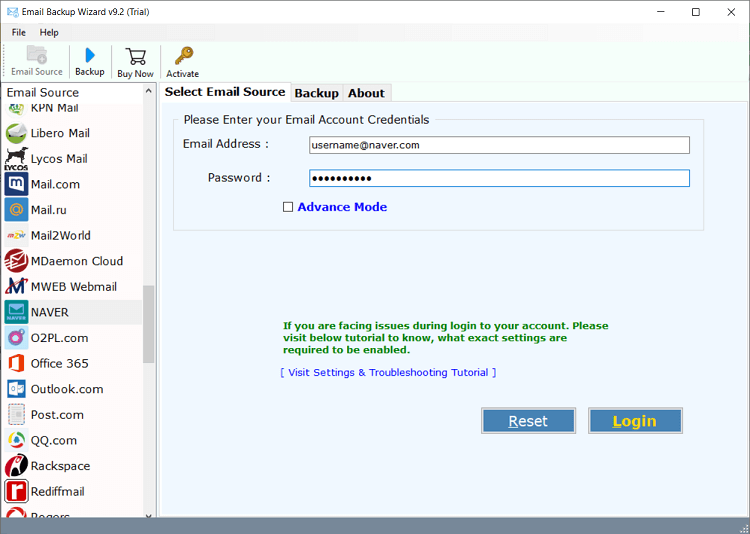Open the Help menu
This screenshot has width=750, height=534.
[49, 33]
